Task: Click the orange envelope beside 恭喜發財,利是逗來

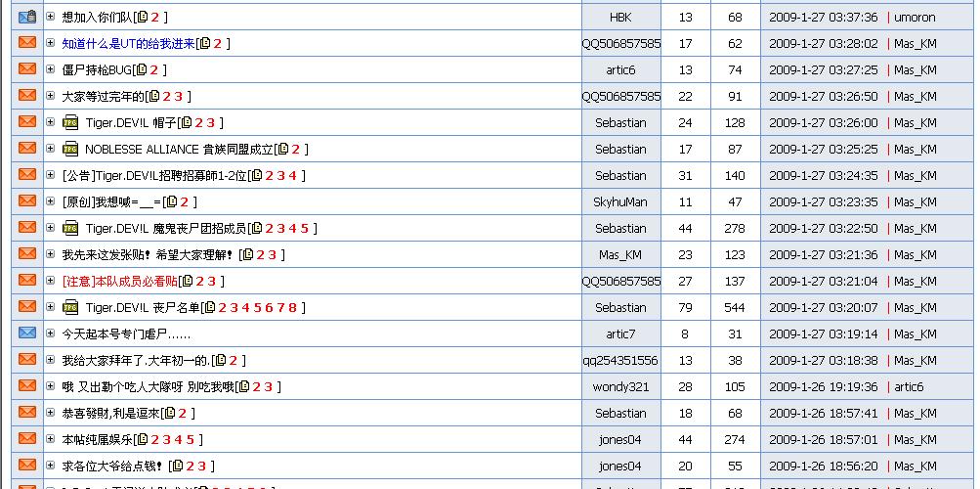Action: click(x=27, y=413)
